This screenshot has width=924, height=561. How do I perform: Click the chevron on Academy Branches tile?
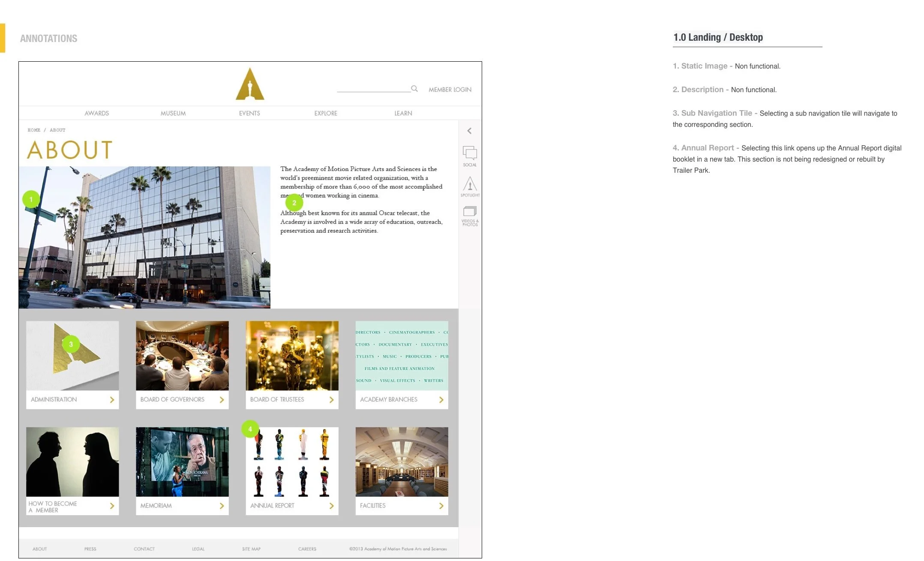(x=441, y=400)
